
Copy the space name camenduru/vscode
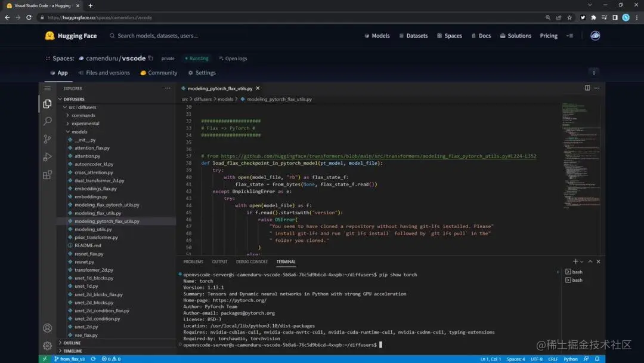click(151, 59)
